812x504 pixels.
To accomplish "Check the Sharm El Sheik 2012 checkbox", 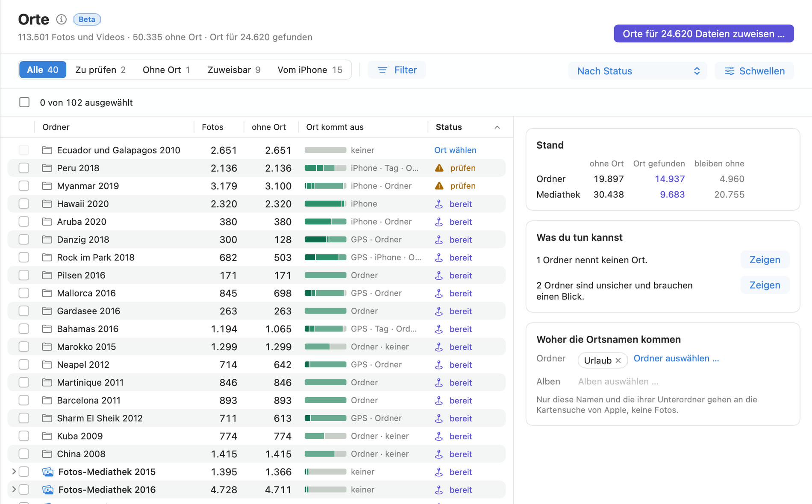I will point(24,418).
